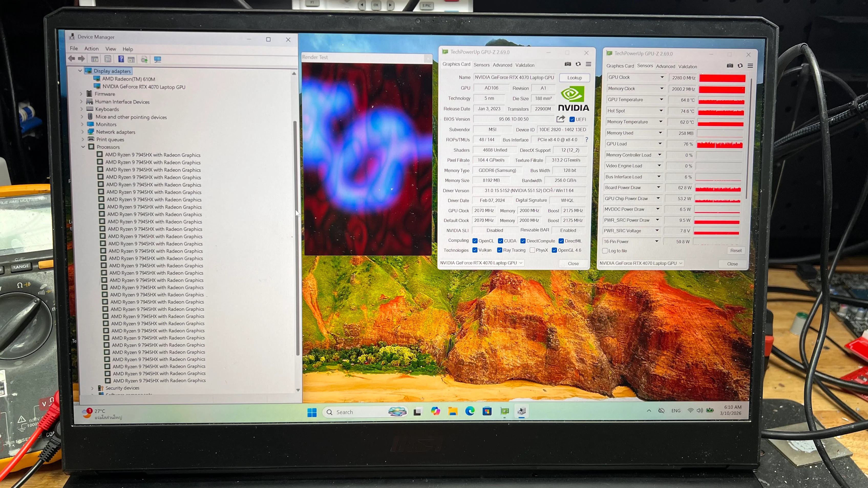
Task: Click the BIOS export share icon
Action: point(560,119)
